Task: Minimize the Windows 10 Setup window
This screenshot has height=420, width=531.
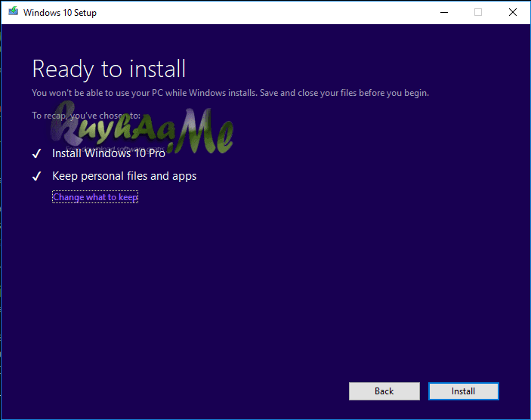Action: pos(444,12)
